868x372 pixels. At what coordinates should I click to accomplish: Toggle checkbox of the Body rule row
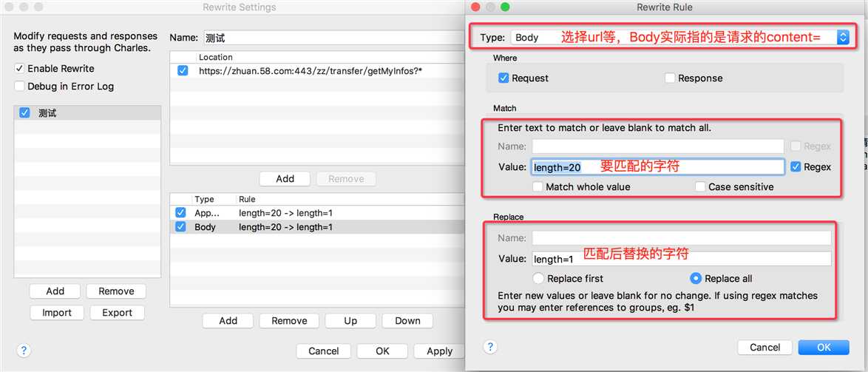(180, 227)
